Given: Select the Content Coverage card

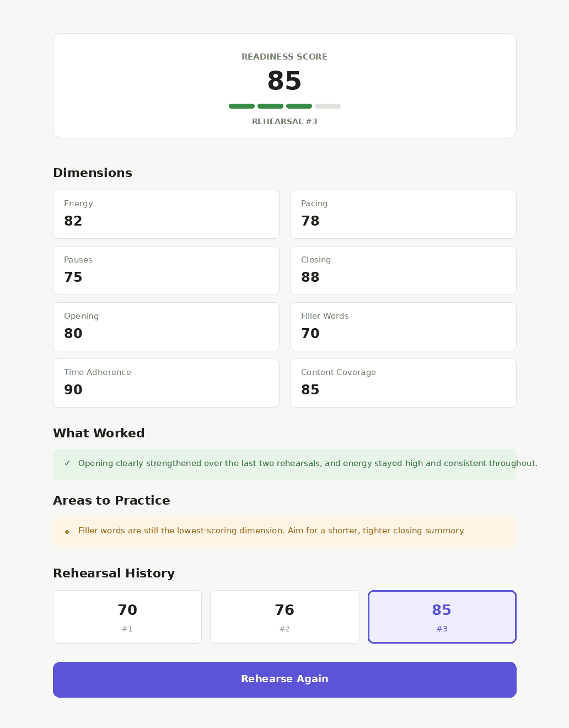Looking at the screenshot, I should pyautogui.click(x=403, y=383).
